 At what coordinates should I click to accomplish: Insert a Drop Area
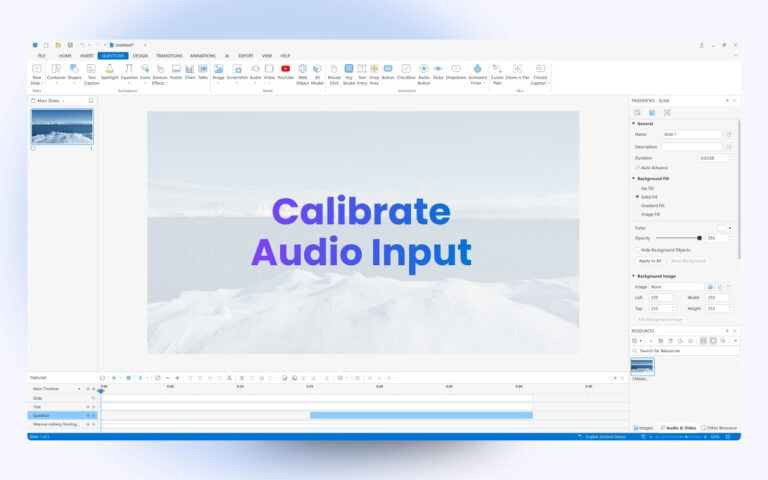pos(374,74)
